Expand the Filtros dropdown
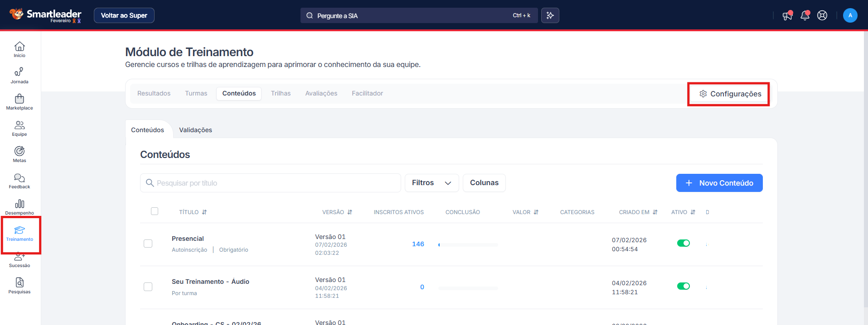The width and height of the screenshot is (868, 325). click(x=432, y=183)
